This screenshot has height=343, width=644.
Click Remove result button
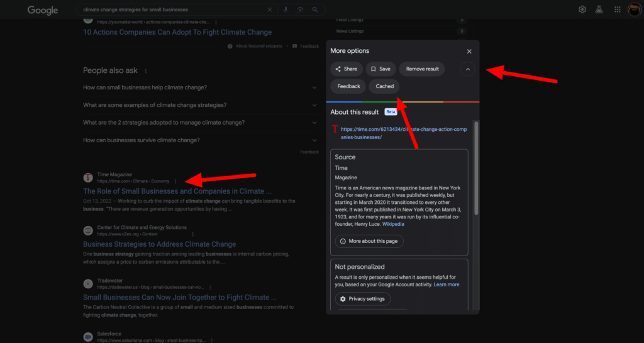coord(422,69)
